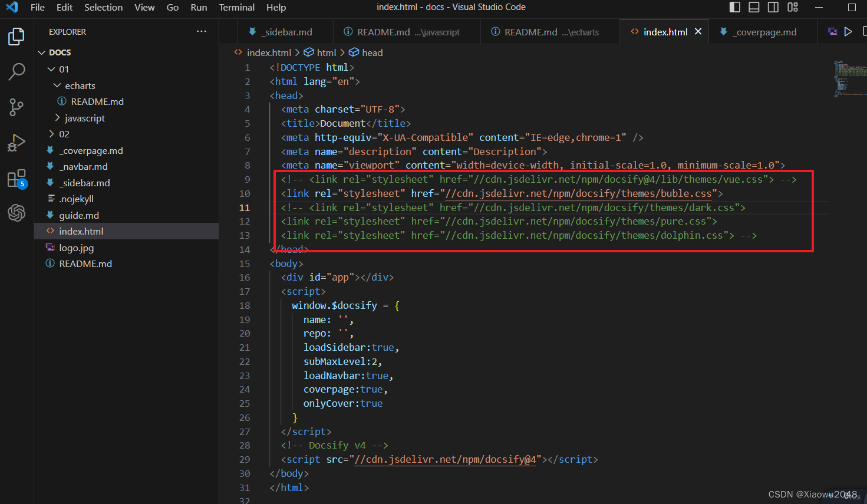Switch to README.md echarts tab
The width and height of the screenshot is (867, 504).
(549, 32)
